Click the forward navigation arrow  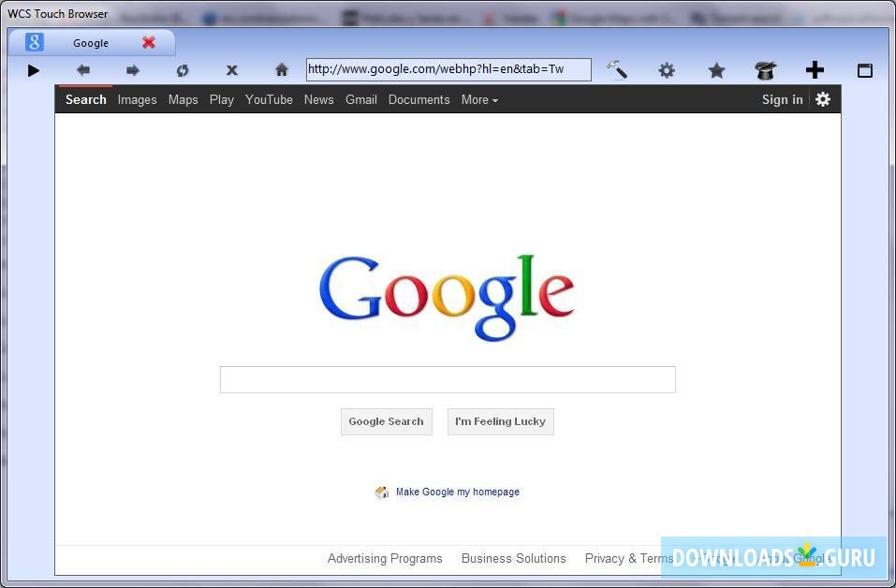132,69
